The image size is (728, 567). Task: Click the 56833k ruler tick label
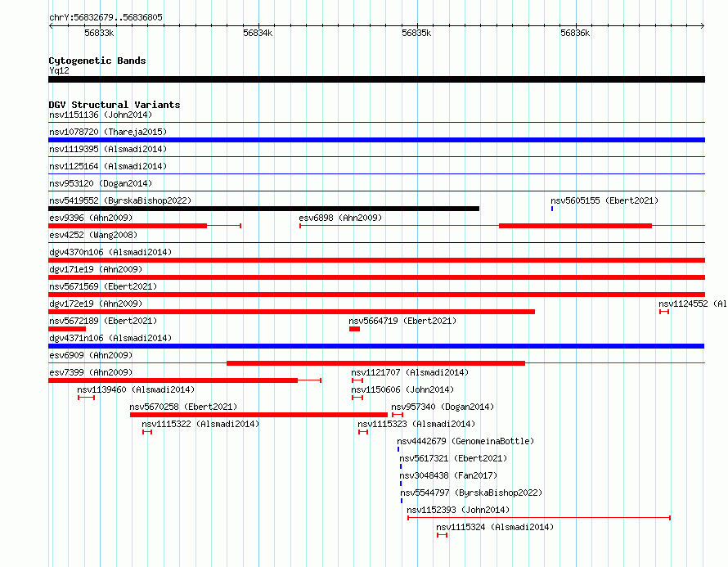[x=99, y=33]
